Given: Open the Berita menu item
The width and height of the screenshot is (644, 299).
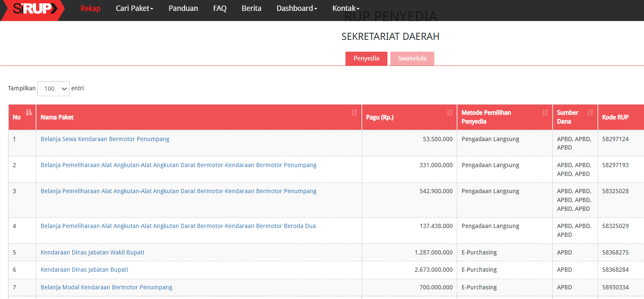Looking at the screenshot, I should tap(252, 8).
